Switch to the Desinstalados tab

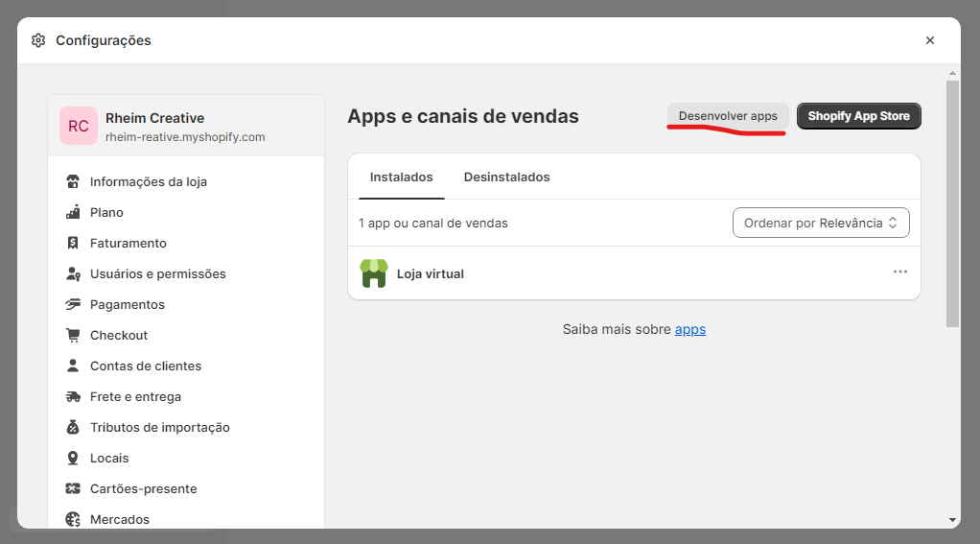507,177
